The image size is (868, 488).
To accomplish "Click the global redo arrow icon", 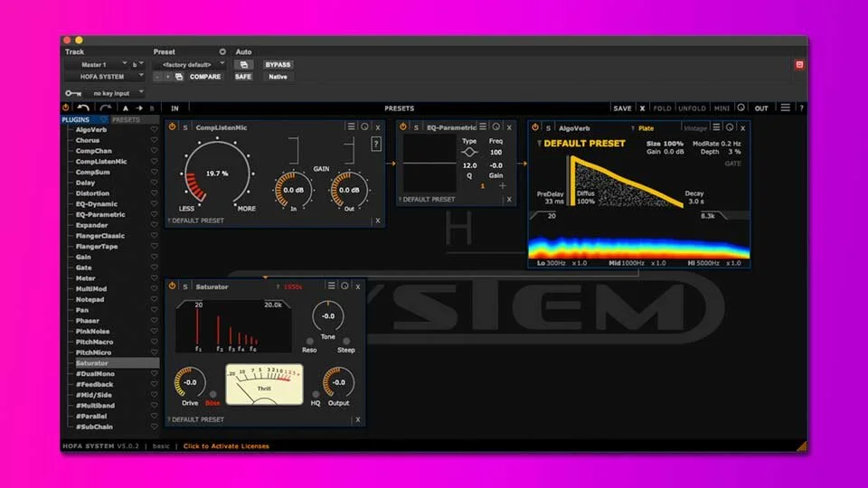I will 105,108.
